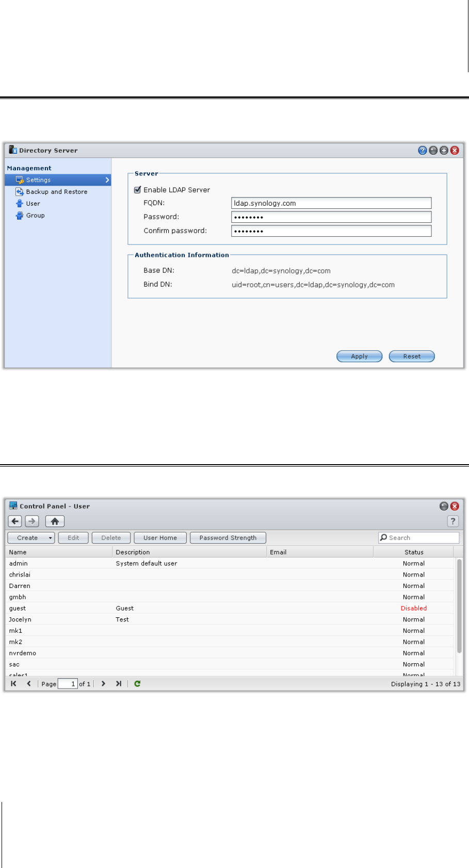
Task: Select Settings in Management sidebar
Action: [58, 180]
